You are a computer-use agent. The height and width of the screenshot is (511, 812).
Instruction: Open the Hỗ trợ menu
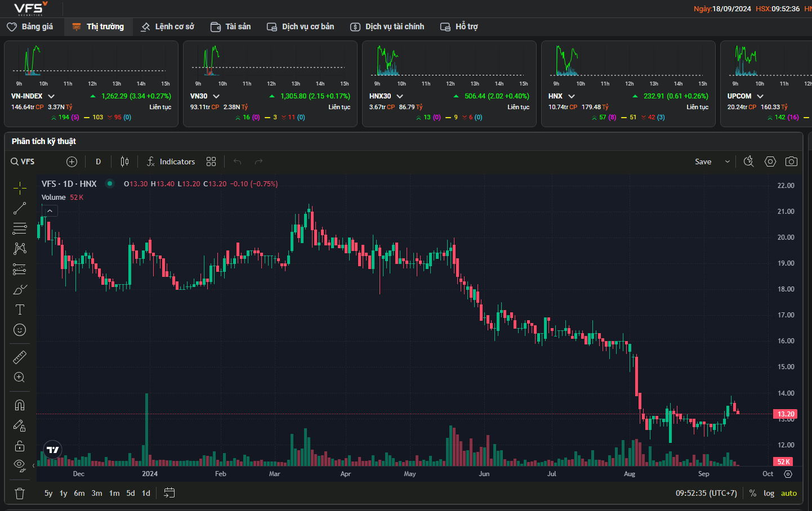click(x=459, y=26)
